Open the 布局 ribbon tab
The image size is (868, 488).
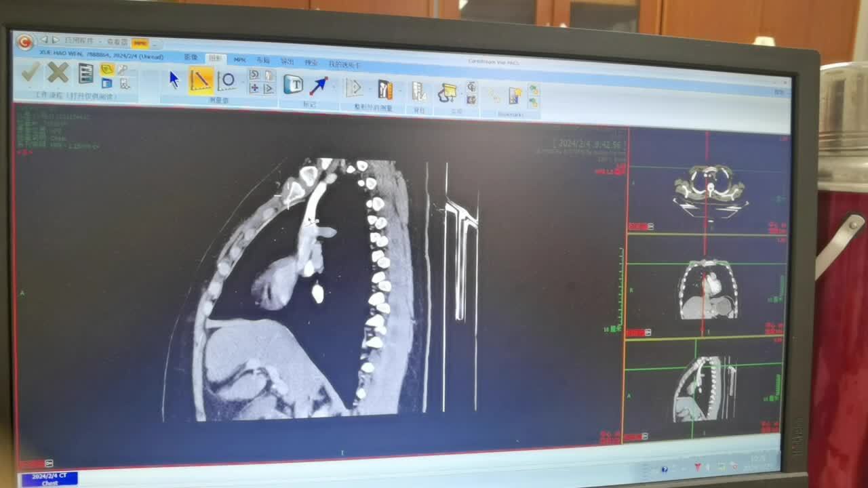(x=262, y=60)
